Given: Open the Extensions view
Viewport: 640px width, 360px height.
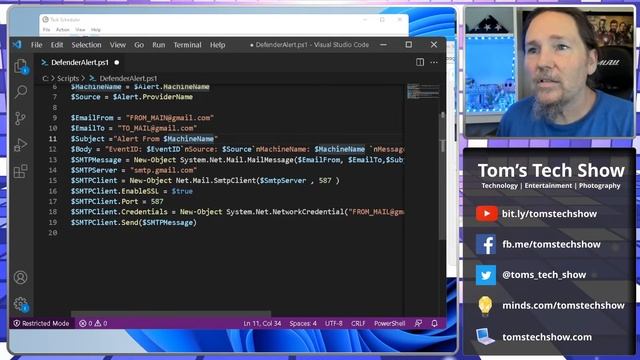Looking at the screenshot, I should click(20, 171).
